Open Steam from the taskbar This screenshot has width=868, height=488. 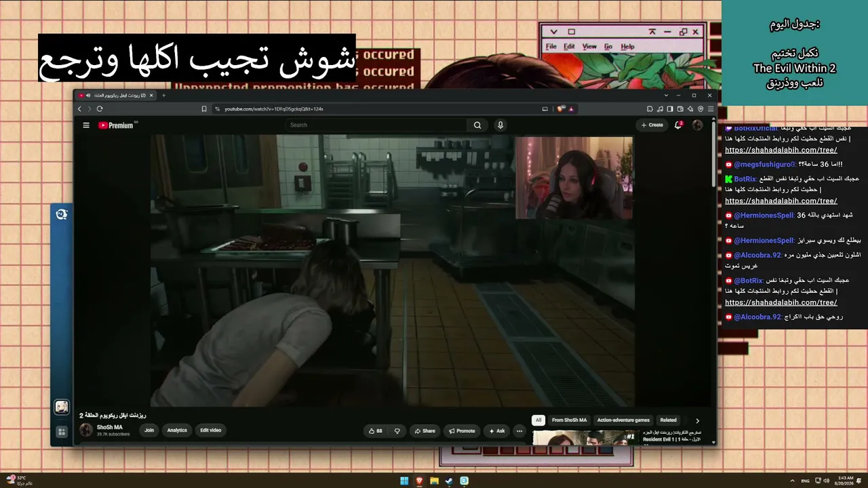(x=449, y=481)
